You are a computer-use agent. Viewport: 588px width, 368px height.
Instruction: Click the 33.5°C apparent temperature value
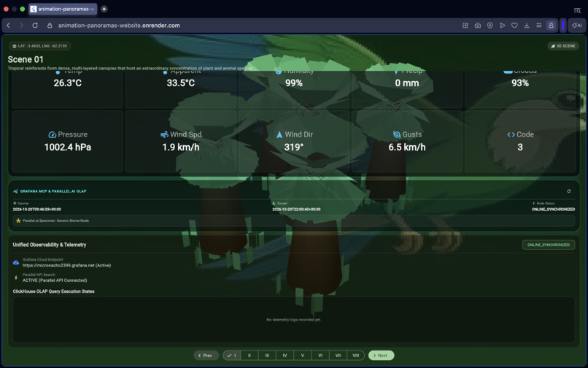pos(181,83)
